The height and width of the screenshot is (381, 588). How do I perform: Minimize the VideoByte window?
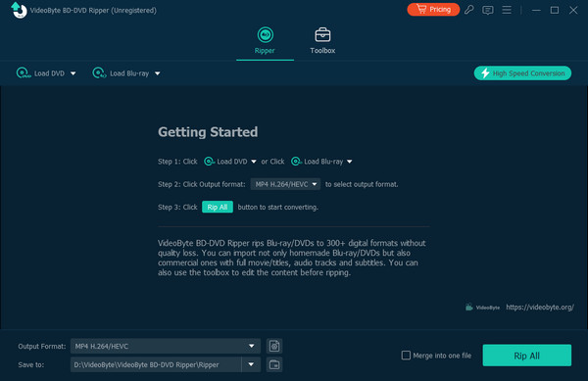536,10
